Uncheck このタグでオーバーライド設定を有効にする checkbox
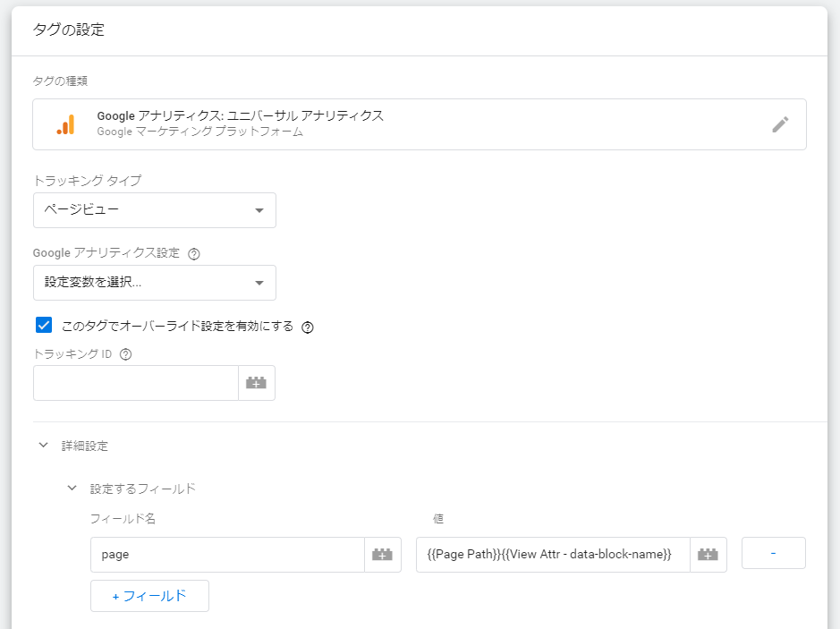This screenshot has height=629, width=840. tap(44, 326)
